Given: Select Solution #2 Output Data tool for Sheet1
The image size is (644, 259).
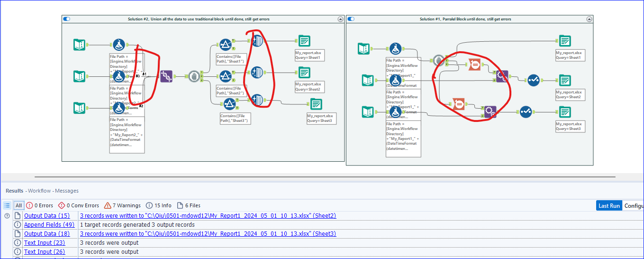Looking at the screenshot, I should click(x=304, y=41).
